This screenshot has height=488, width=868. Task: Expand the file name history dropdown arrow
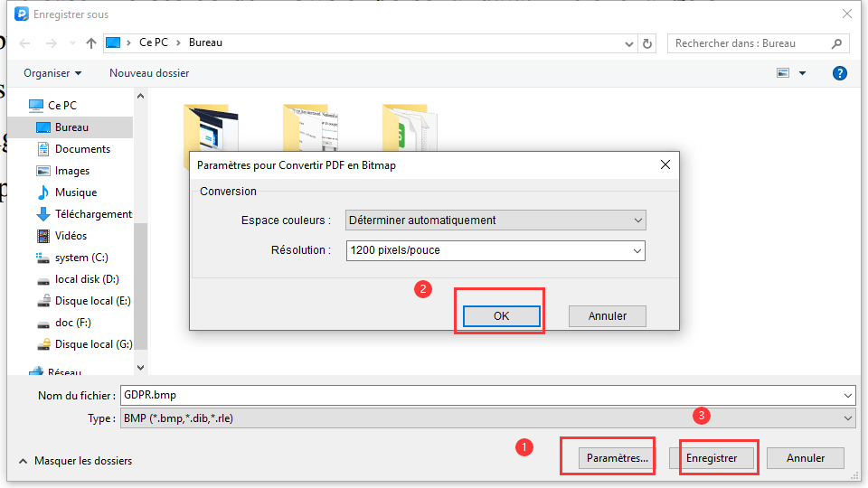[x=848, y=396]
